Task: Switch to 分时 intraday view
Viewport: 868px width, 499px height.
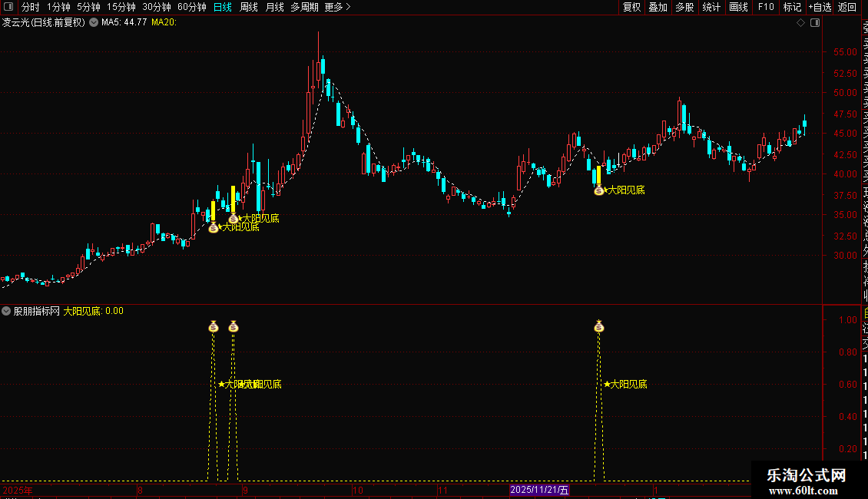Action: point(31,7)
